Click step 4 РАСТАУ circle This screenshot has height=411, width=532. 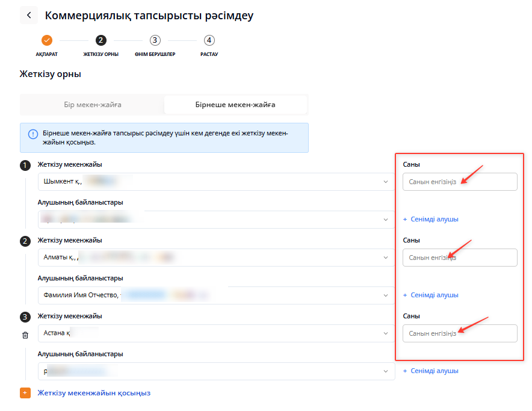click(x=209, y=40)
